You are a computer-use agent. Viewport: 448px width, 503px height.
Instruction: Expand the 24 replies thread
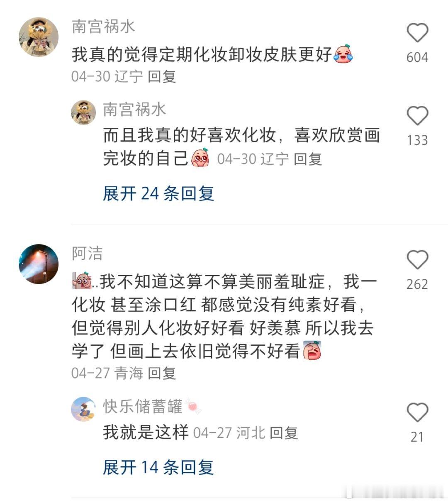coord(158,193)
